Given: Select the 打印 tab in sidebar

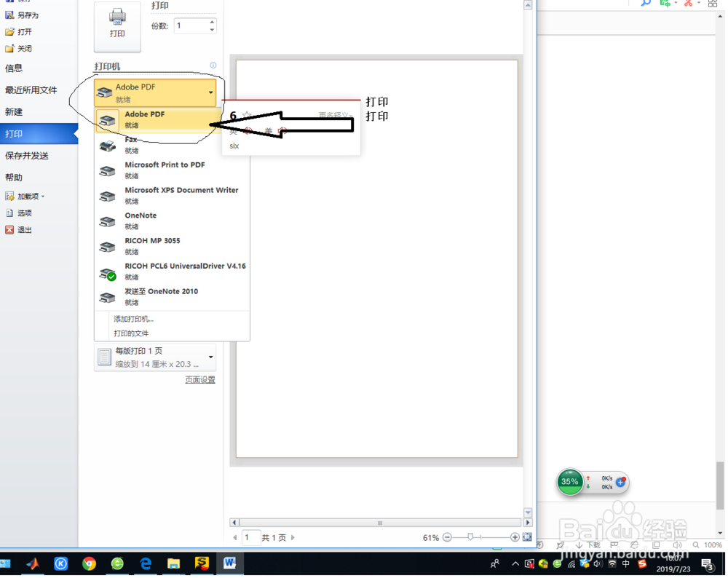Looking at the screenshot, I should [x=39, y=134].
